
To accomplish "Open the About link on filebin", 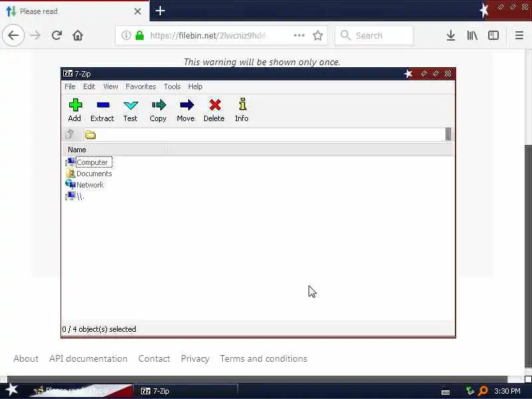I will point(26,358).
